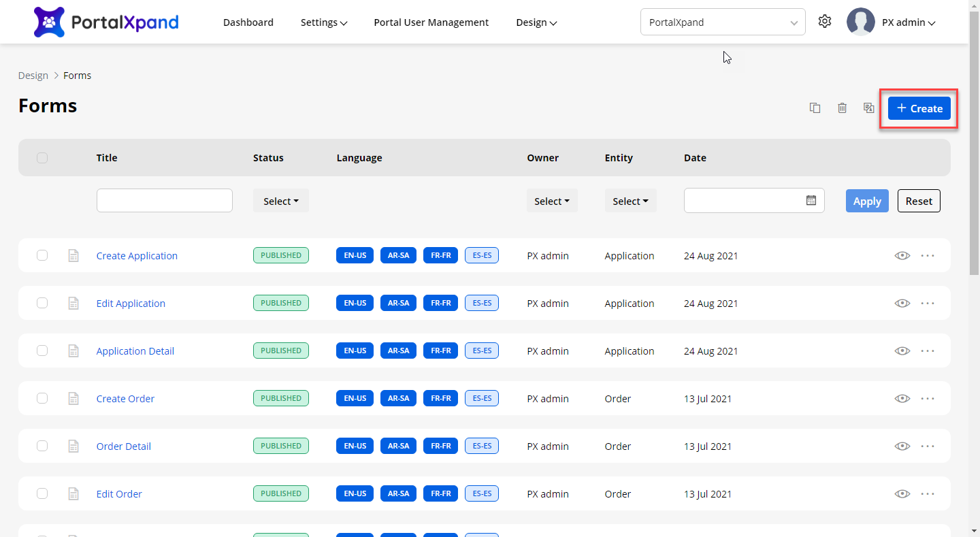
Task: Preview Create Application with eye icon
Action: click(902, 256)
